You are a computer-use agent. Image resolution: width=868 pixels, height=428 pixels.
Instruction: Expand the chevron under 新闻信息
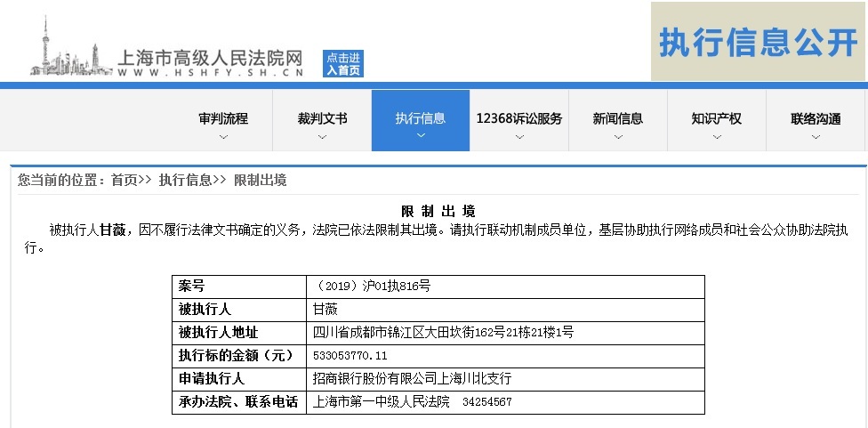point(618,137)
